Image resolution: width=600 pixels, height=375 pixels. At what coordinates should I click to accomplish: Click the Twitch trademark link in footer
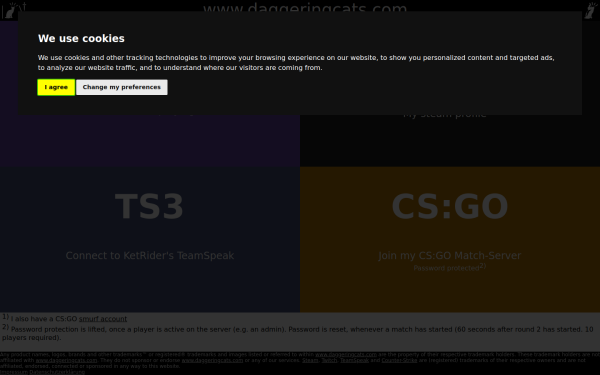click(x=329, y=360)
